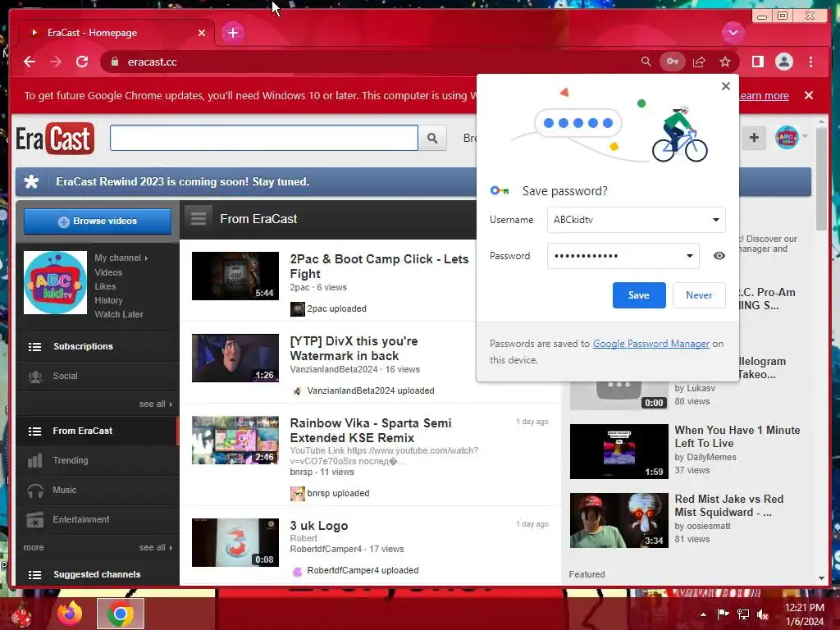Open My channel link
The width and height of the screenshot is (840, 630).
click(x=121, y=258)
